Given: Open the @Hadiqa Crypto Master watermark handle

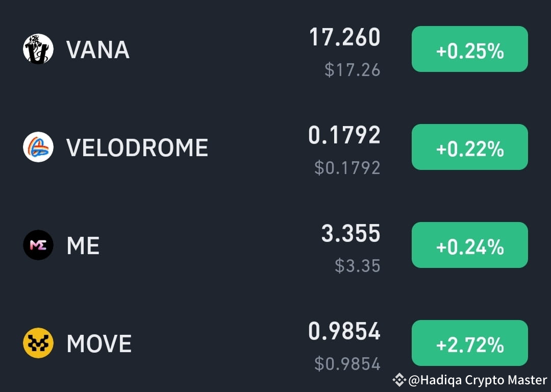Looking at the screenshot, I should (478, 380).
